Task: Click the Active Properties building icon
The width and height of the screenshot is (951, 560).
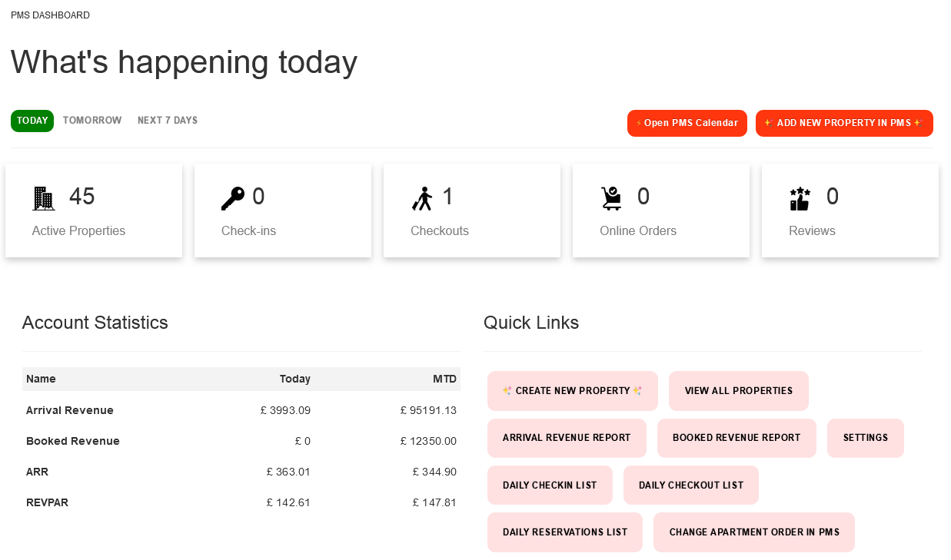Action: tap(44, 198)
